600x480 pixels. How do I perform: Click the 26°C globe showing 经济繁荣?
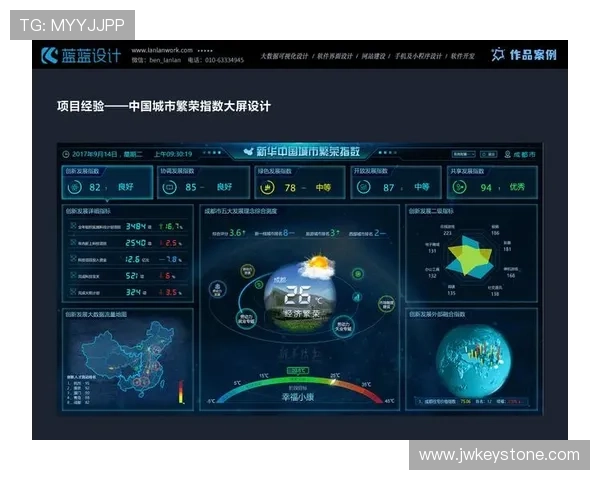(x=300, y=299)
